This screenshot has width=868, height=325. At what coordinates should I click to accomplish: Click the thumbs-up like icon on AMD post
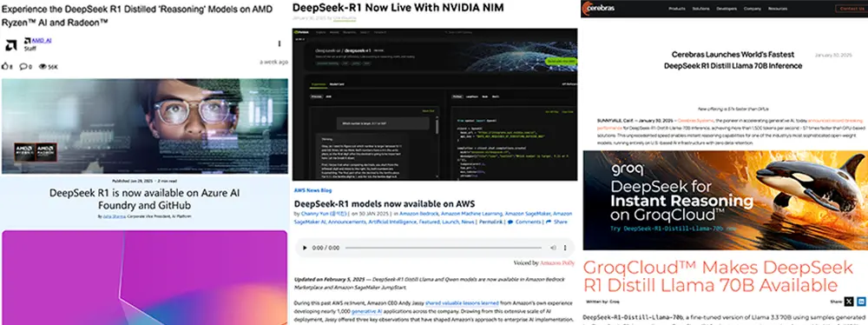click(x=5, y=67)
